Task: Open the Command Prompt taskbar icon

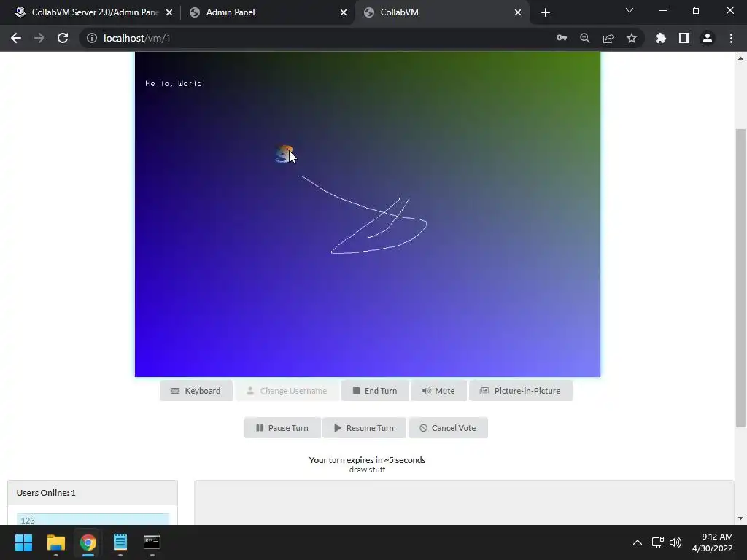Action: (x=152, y=542)
